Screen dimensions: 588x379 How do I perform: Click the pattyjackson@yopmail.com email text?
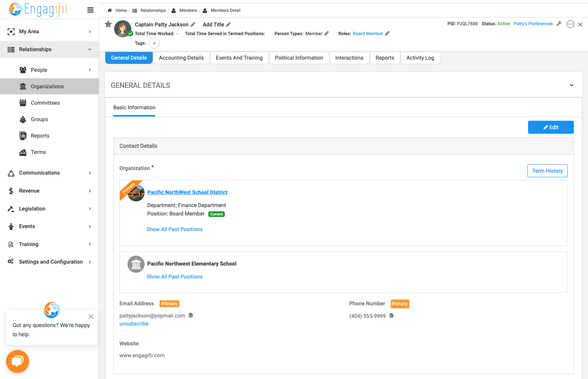click(x=152, y=316)
